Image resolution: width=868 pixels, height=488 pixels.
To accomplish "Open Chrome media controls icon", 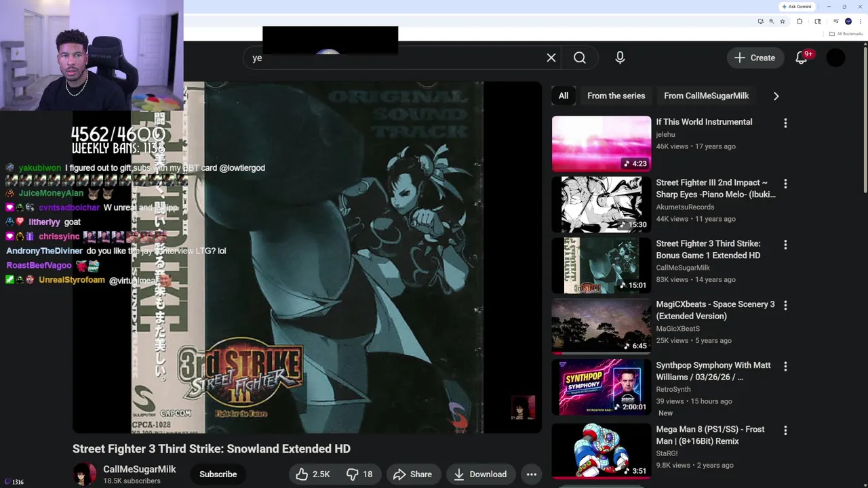I will tap(835, 22).
